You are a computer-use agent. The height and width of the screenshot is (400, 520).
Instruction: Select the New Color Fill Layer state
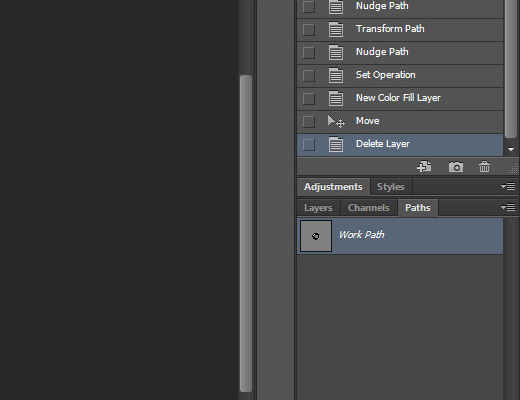point(400,98)
